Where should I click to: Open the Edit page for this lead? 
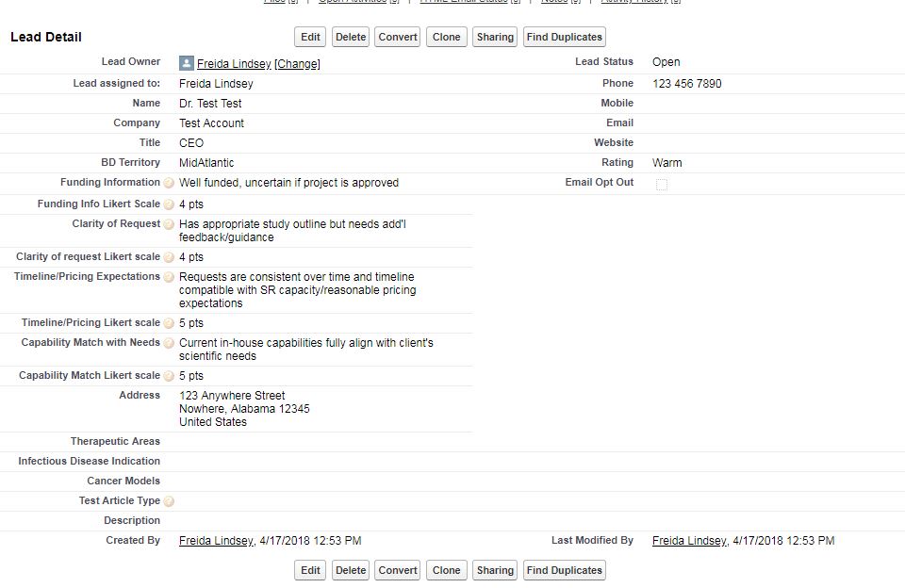[x=310, y=37]
